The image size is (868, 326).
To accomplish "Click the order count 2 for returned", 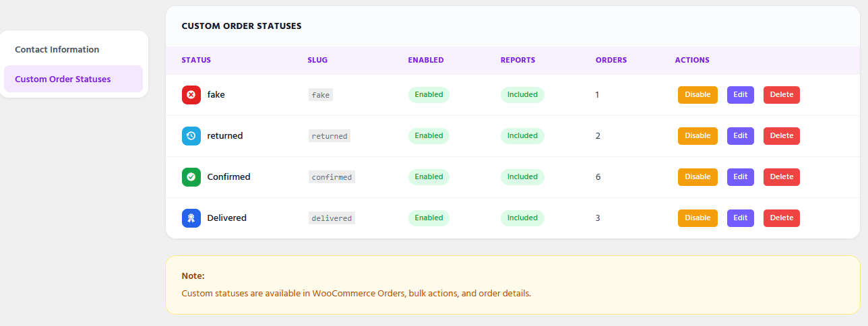I will click(598, 136).
